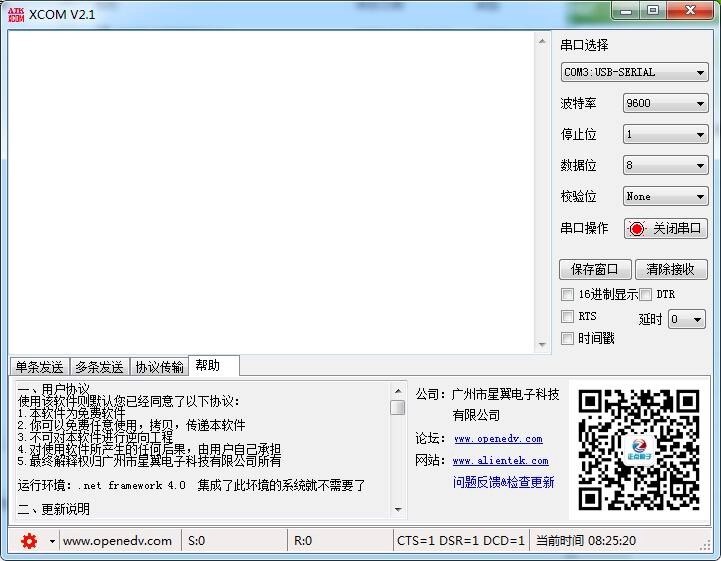Expand the 波特率 9600 baud rate dropdown
Screen dimensions: 721x561
pos(665,104)
